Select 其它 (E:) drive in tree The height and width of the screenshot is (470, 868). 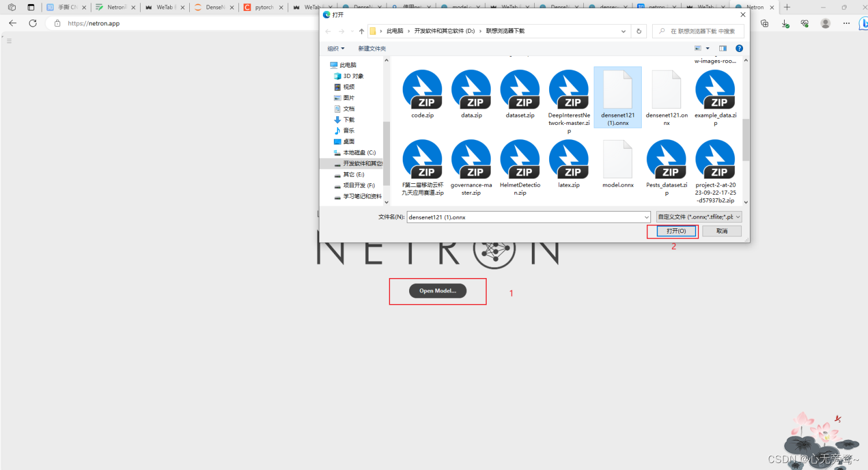(350, 175)
